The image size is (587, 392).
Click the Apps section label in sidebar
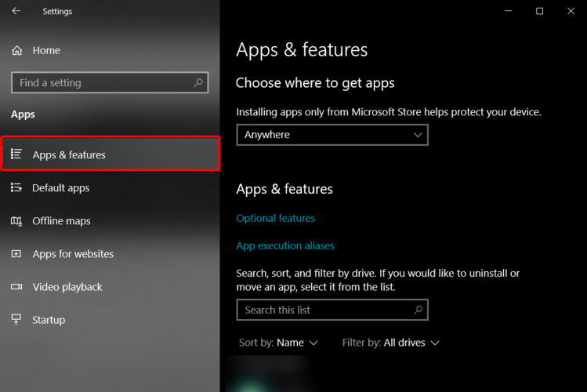pos(23,114)
